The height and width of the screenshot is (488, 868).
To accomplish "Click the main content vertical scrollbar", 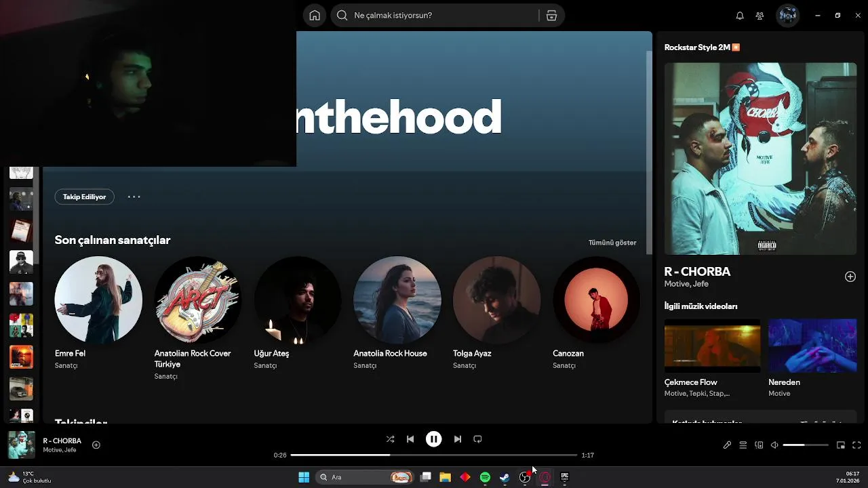I will [x=649, y=152].
